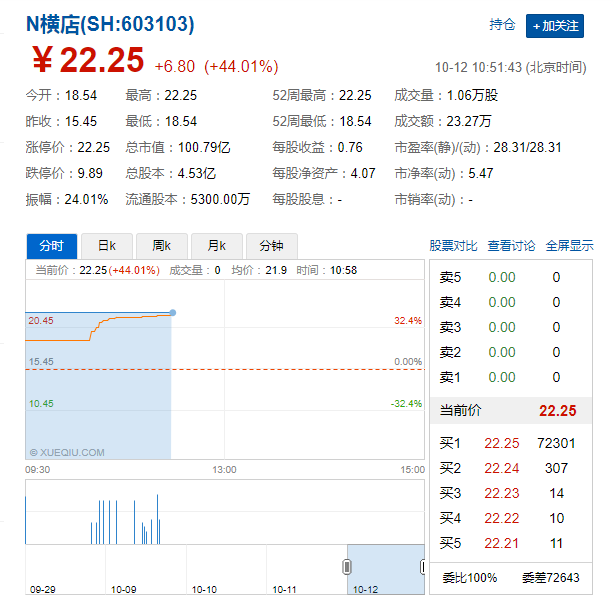
Task: Switch to the 周k weekly chart tab
Action: [x=162, y=246]
